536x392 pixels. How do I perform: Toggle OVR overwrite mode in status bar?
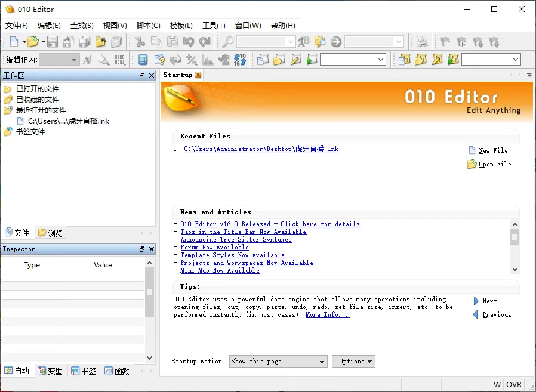[x=514, y=384]
